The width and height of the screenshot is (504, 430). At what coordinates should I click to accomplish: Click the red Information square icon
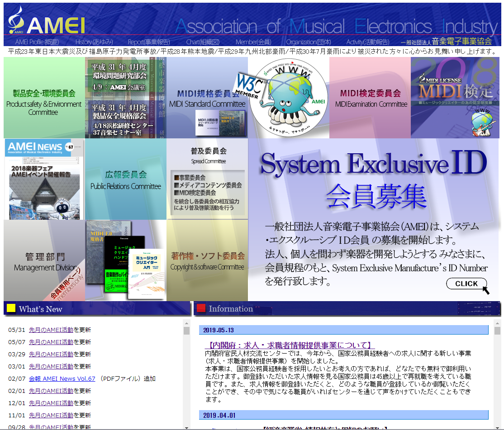201,308
